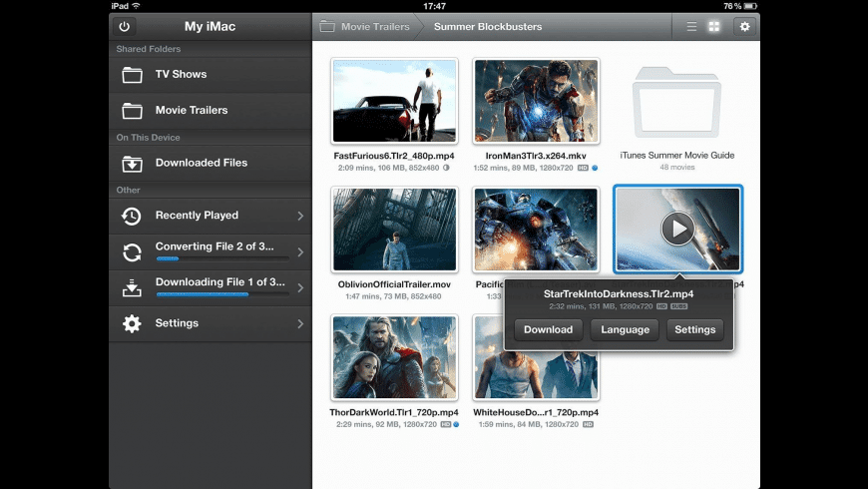Tap SUBS badge in StarTrek popup
This screenshot has height=489, width=868.
coord(679,306)
